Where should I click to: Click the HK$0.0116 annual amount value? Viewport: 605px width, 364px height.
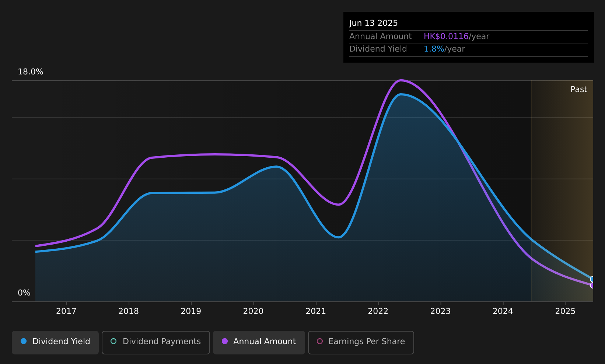pos(446,36)
